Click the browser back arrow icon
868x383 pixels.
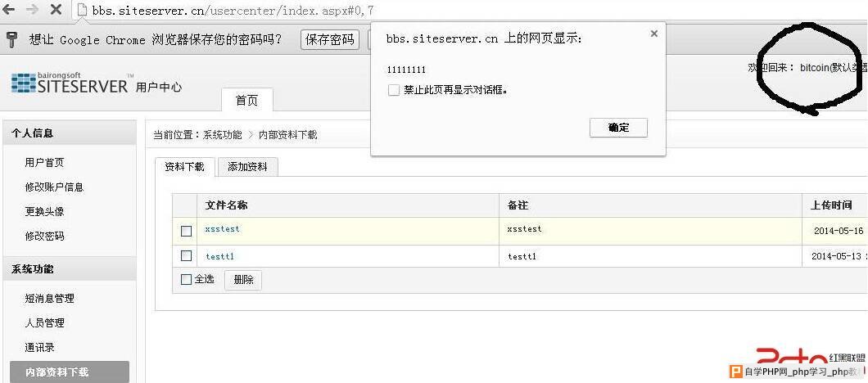(x=9, y=9)
